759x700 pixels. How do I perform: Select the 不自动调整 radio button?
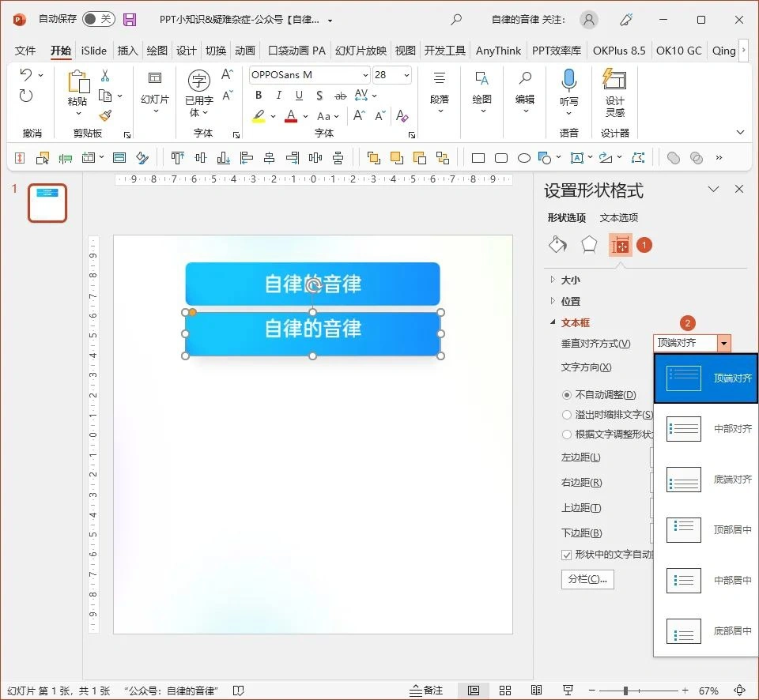tap(566, 394)
